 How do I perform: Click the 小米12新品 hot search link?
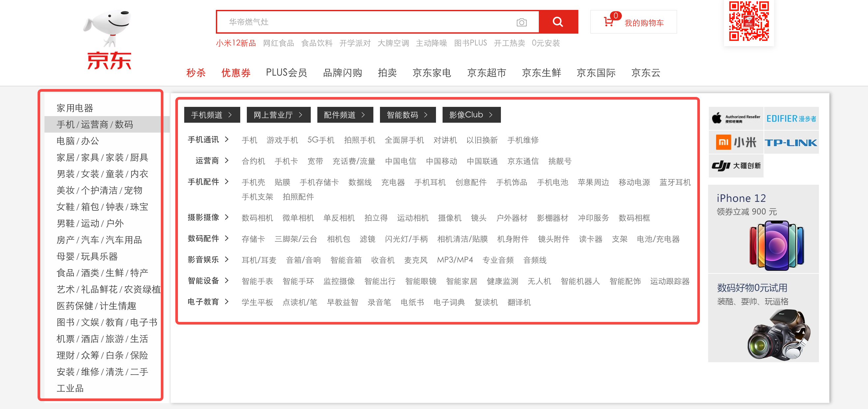pos(236,43)
